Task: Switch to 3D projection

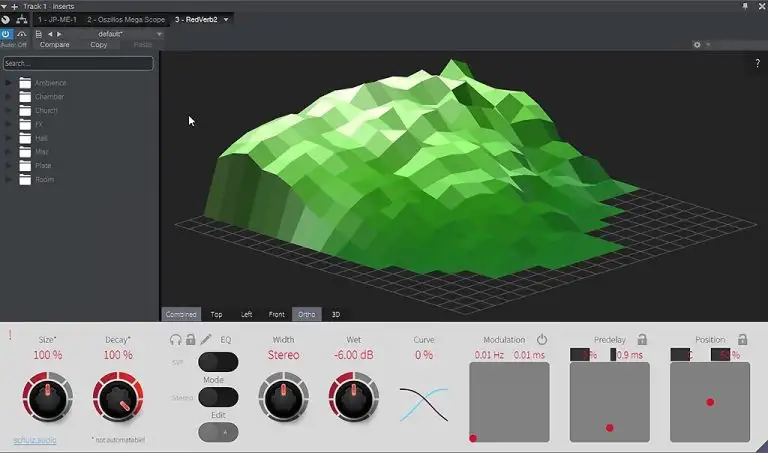Action: [x=336, y=314]
